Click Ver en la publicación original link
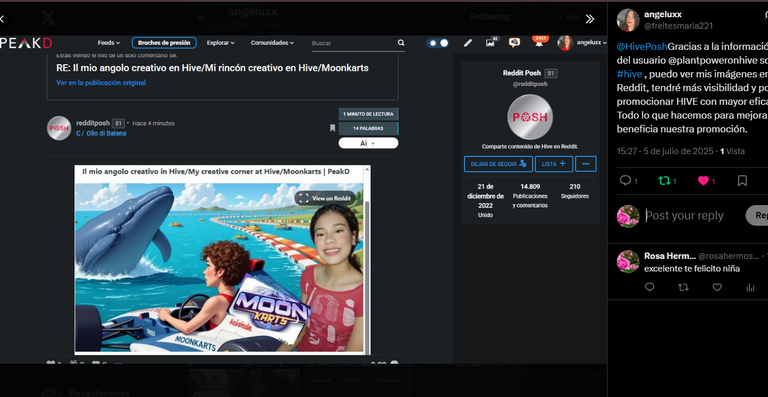 coord(101,83)
